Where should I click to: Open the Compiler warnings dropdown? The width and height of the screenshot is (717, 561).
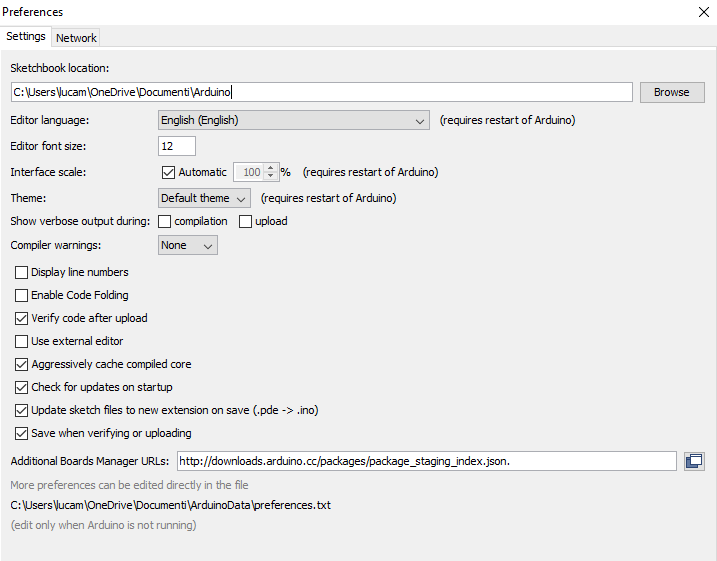188,245
